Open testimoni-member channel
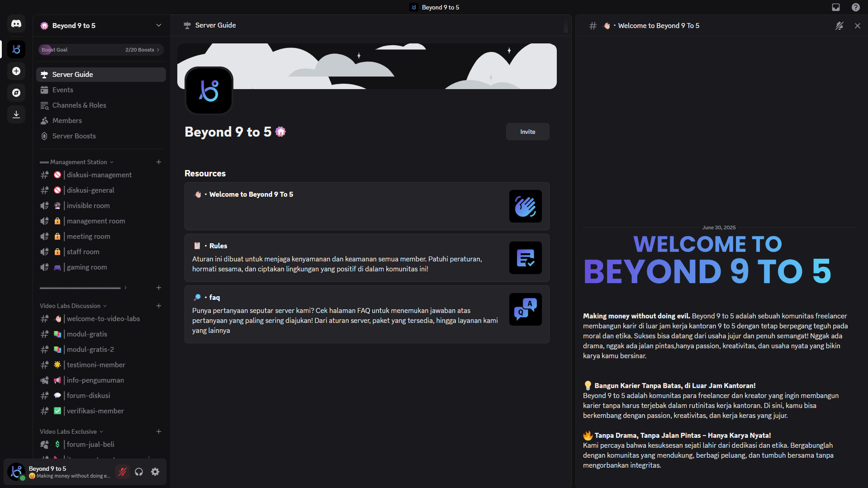Viewport: 868px width, 488px height. pyautogui.click(x=101, y=365)
